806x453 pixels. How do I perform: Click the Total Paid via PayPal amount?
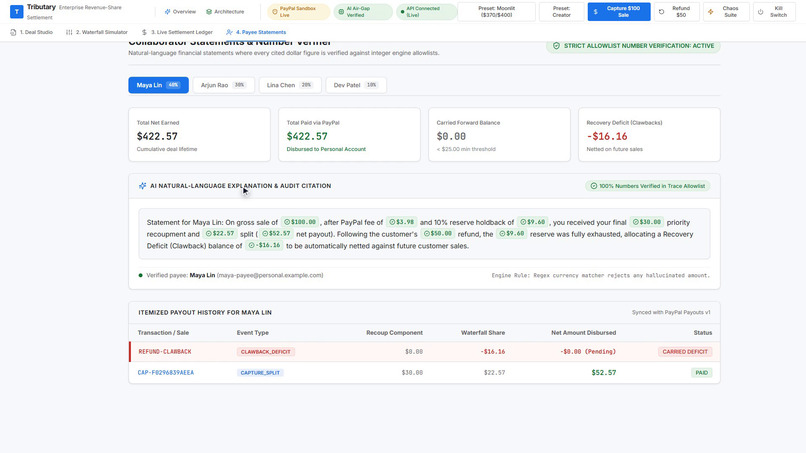point(307,136)
